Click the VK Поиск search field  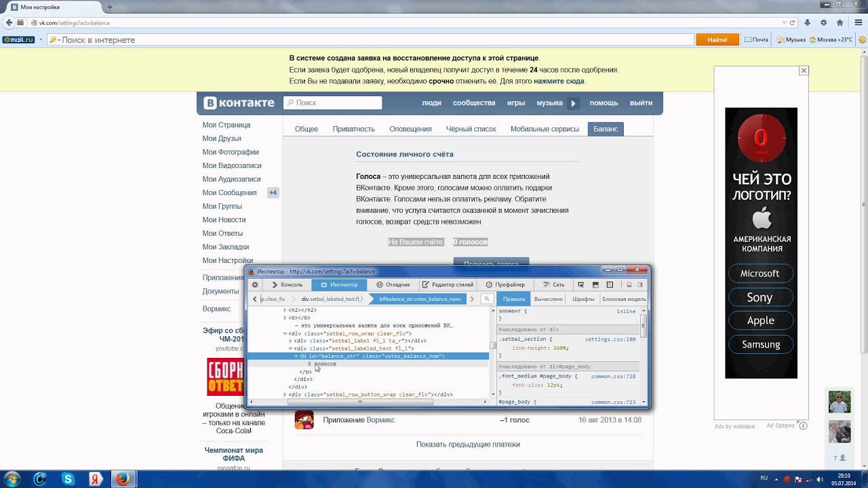click(332, 103)
